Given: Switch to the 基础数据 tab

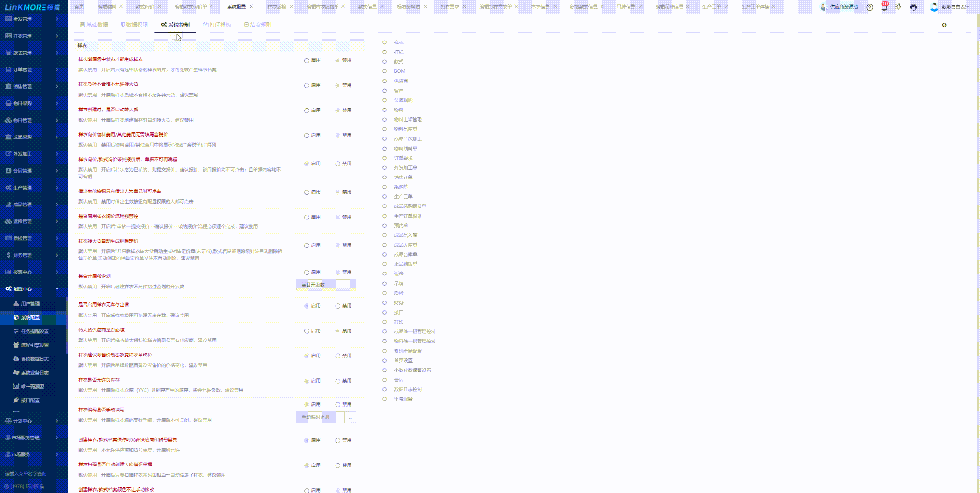Looking at the screenshot, I should [x=94, y=25].
